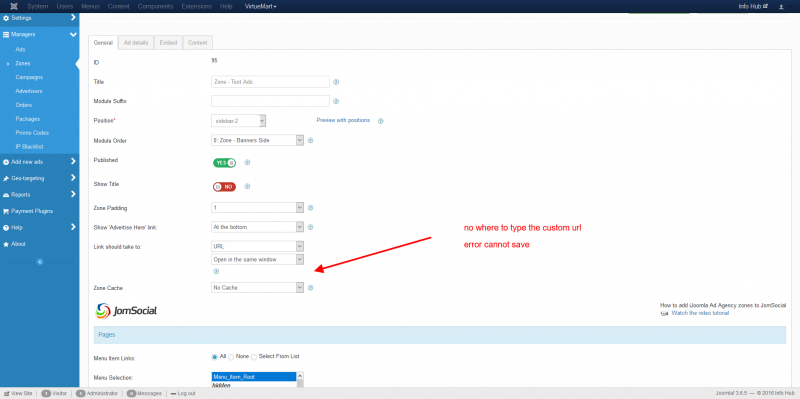Open the Users menu
Image resolution: width=800 pixels, height=399 pixels.
point(64,7)
